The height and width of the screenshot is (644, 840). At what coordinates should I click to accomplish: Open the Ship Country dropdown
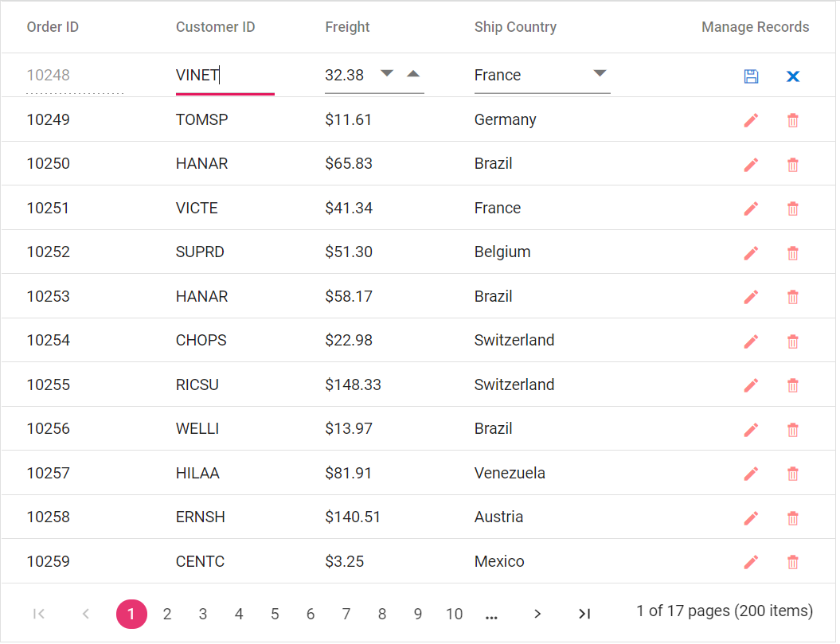pos(600,74)
